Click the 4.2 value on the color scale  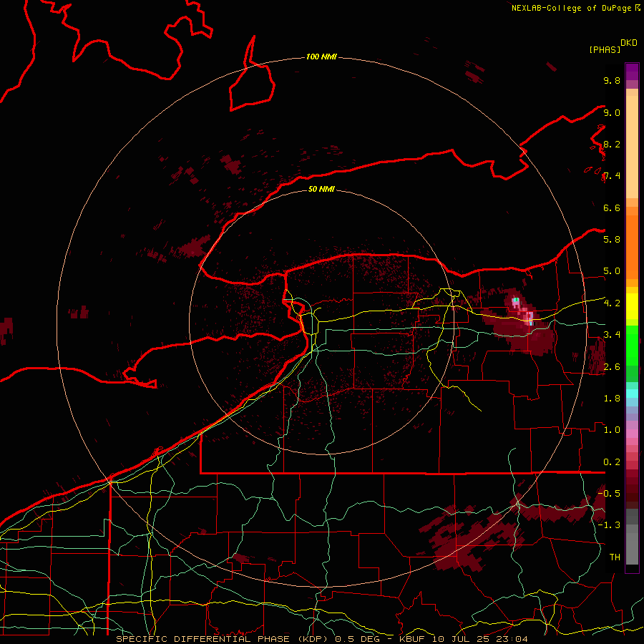[x=612, y=303]
